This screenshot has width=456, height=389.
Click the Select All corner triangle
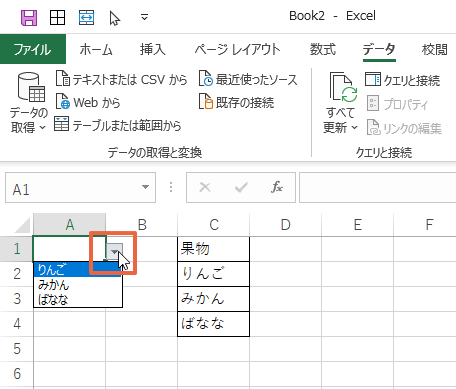point(22,226)
